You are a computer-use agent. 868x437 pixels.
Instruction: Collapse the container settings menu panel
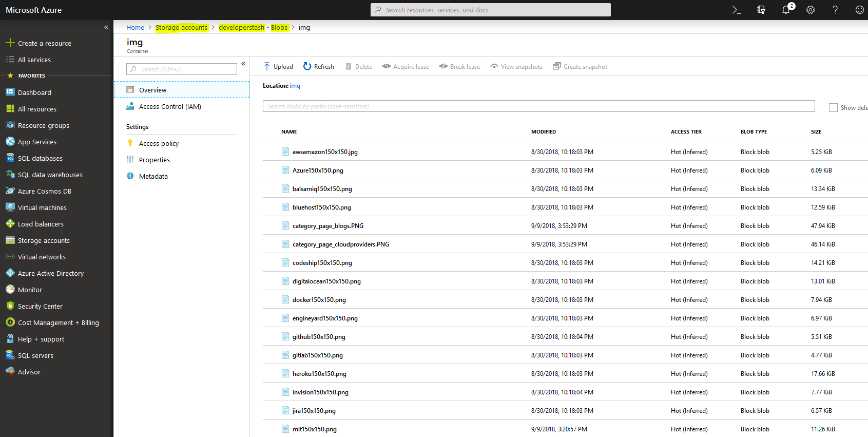point(243,64)
